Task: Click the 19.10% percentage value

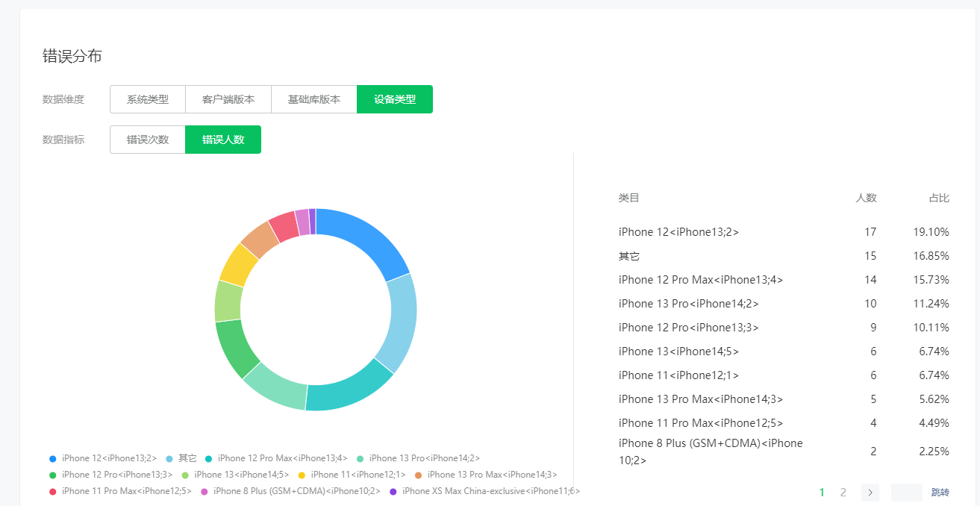Action: [x=931, y=232]
